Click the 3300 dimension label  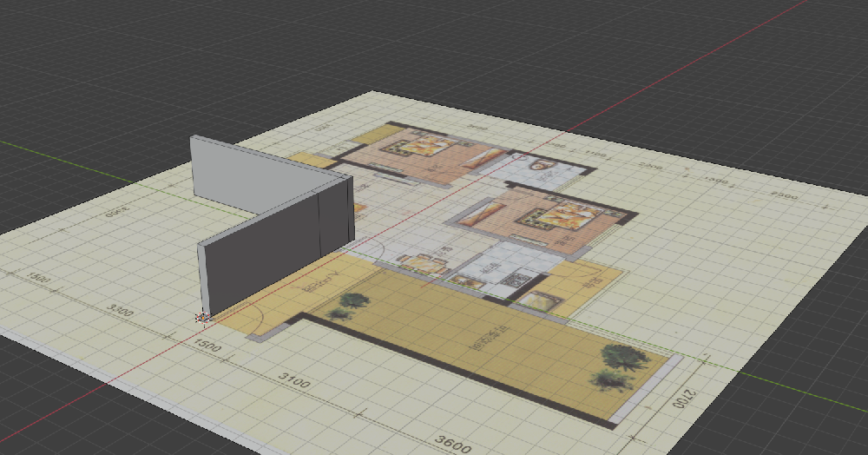pyautogui.click(x=120, y=310)
